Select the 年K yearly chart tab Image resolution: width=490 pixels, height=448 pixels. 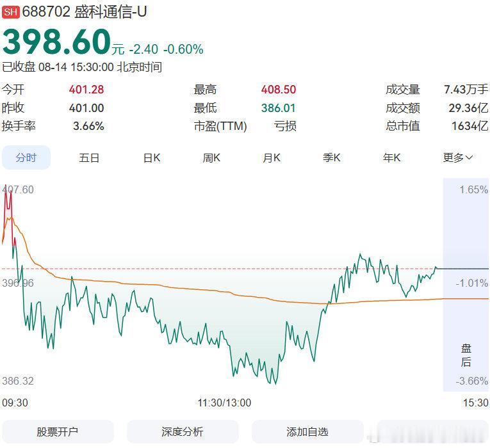391,158
